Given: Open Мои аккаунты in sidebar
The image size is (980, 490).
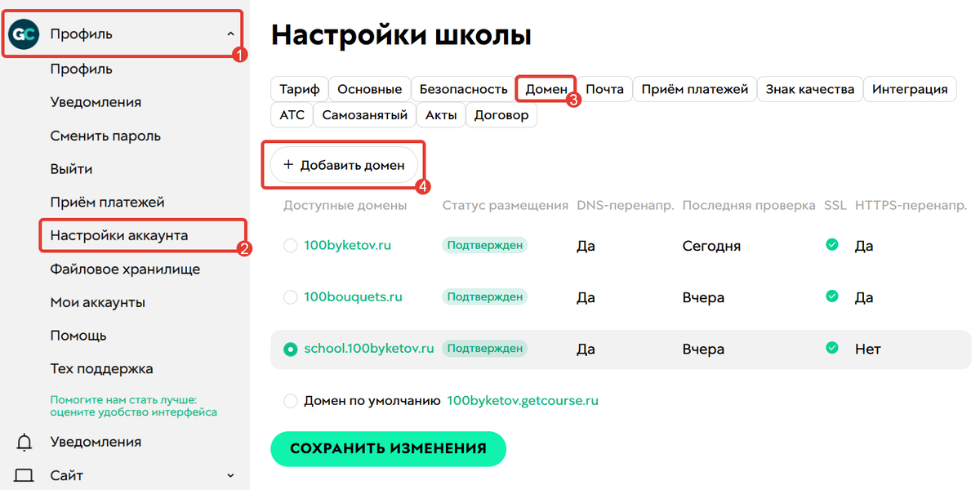Looking at the screenshot, I should click(98, 302).
